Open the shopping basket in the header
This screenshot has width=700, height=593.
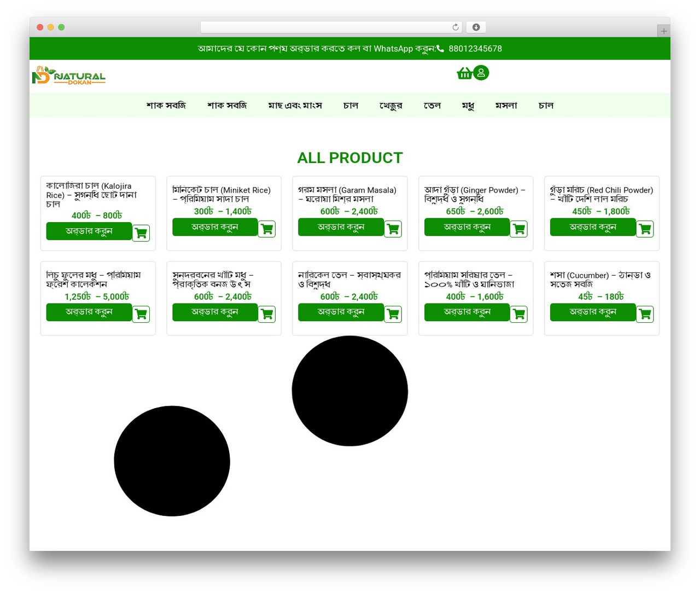coord(464,73)
